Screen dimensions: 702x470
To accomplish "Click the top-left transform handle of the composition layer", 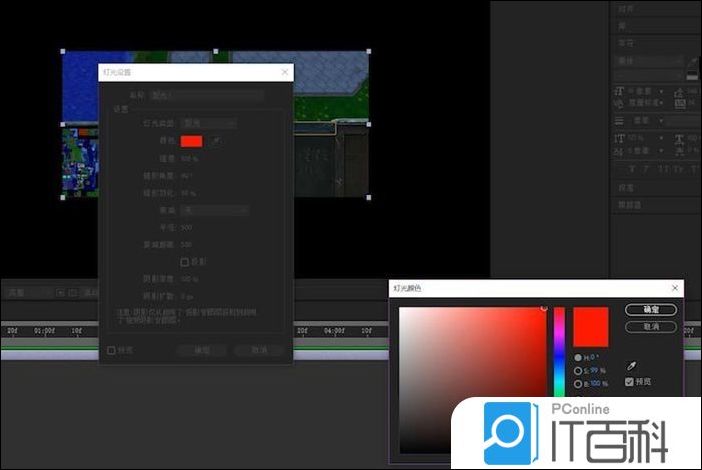I will point(63,51).
